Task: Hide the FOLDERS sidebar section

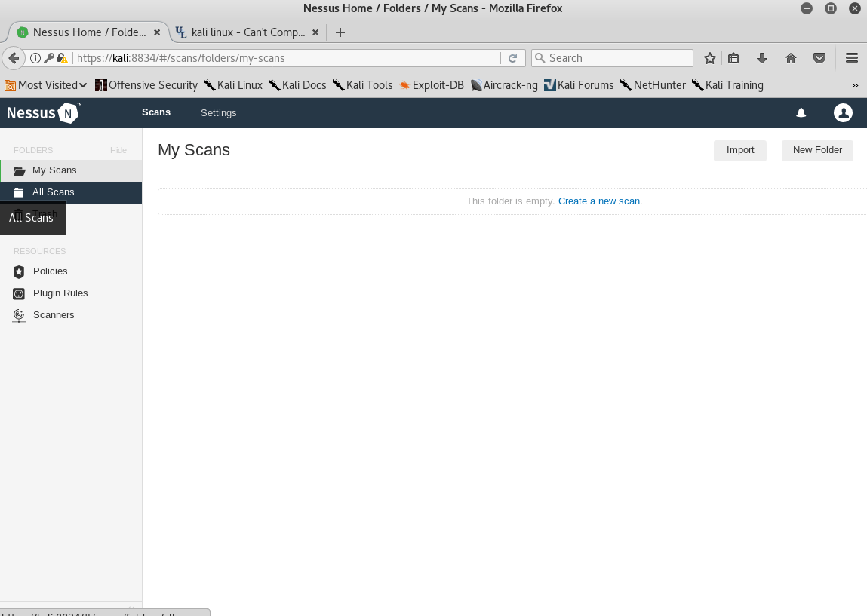Action: [118, 150]
